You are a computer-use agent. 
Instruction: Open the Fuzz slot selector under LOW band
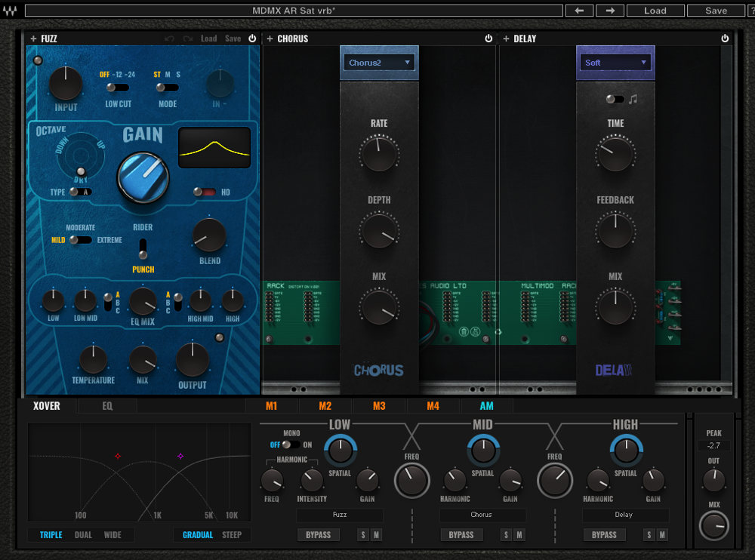click(340, 515)
